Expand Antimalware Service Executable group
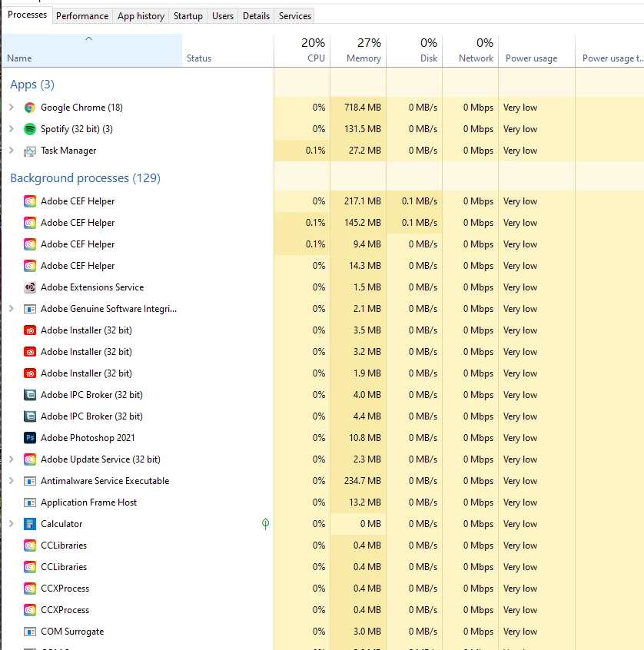 (12, 481)
